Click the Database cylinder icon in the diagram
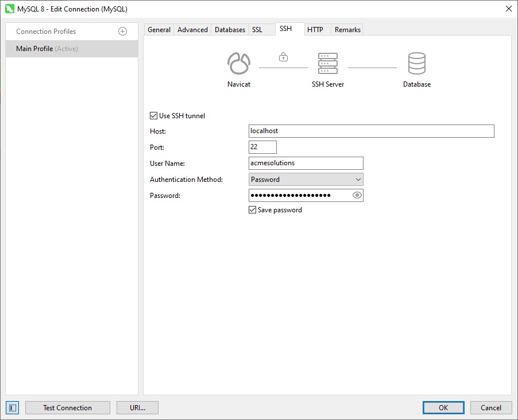This screenshot has width=518, height=420. (416, 63)
